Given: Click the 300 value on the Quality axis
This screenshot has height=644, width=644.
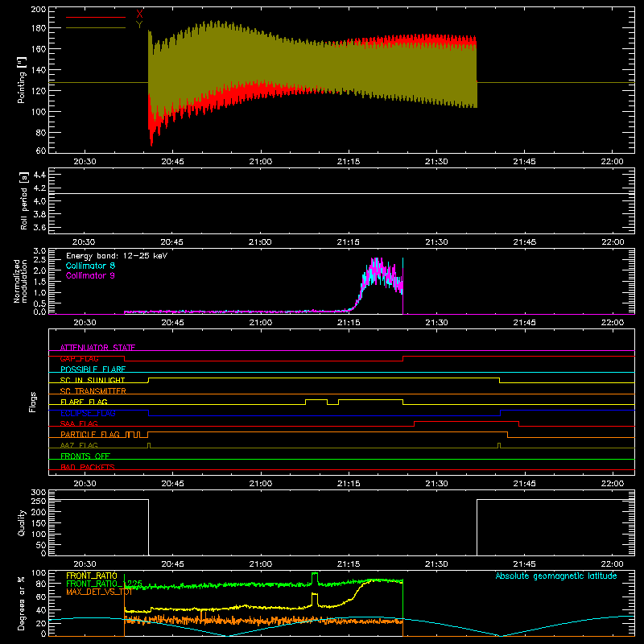Looking at the screenshot, I should point(39,493).
